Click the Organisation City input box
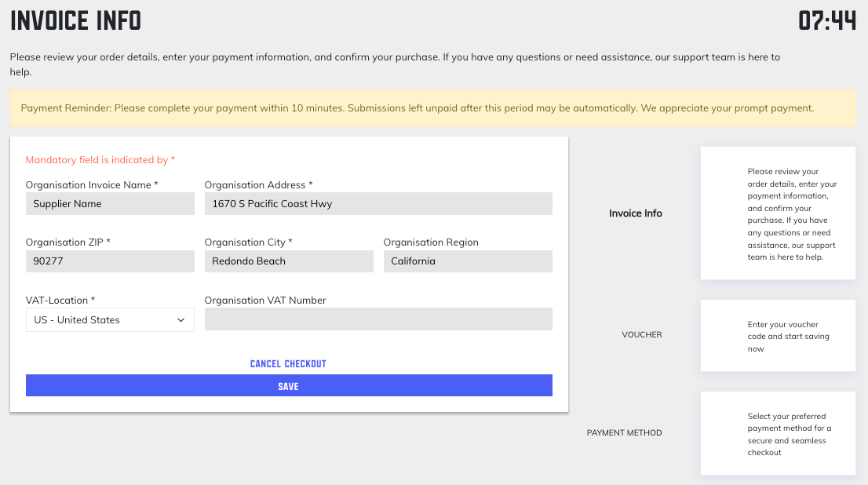 coord(289,261)
